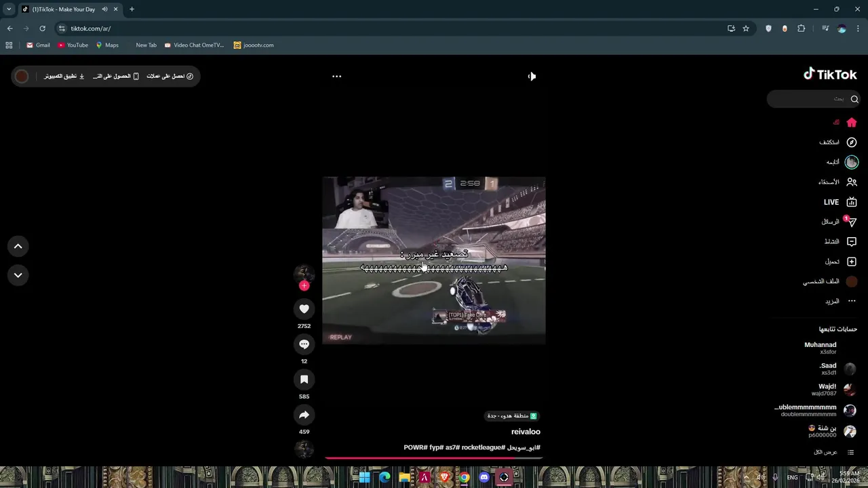Open Discord from the taskbar
This screenshot has width=868, height=488.
click(x=484, y=477)
